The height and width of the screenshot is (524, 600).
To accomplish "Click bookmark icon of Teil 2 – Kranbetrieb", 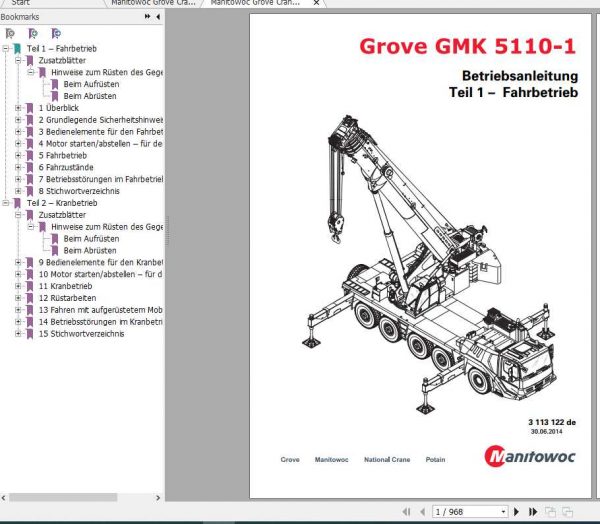I will pos(17,203).
